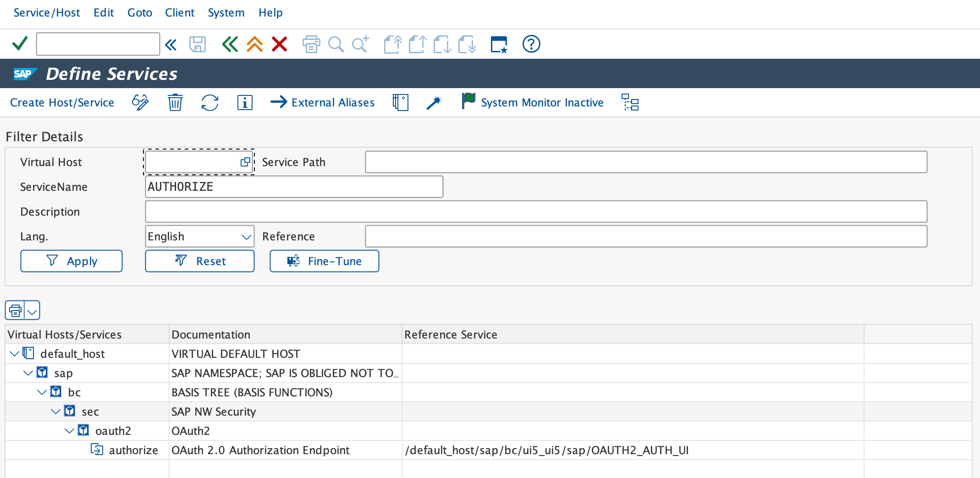Click the Refresh icon in the application toolbar
This screenshot has width=980, height=478.
tap(209, 102)
